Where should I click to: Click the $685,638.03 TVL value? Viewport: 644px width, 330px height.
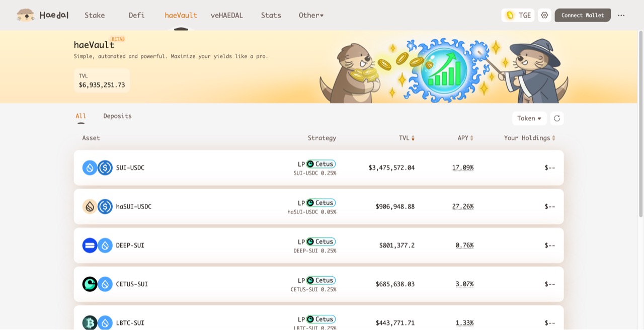[x=395, y=284]
